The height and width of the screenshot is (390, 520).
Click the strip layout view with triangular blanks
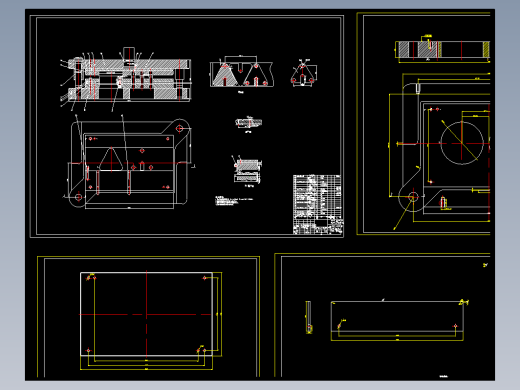point(242,74)
